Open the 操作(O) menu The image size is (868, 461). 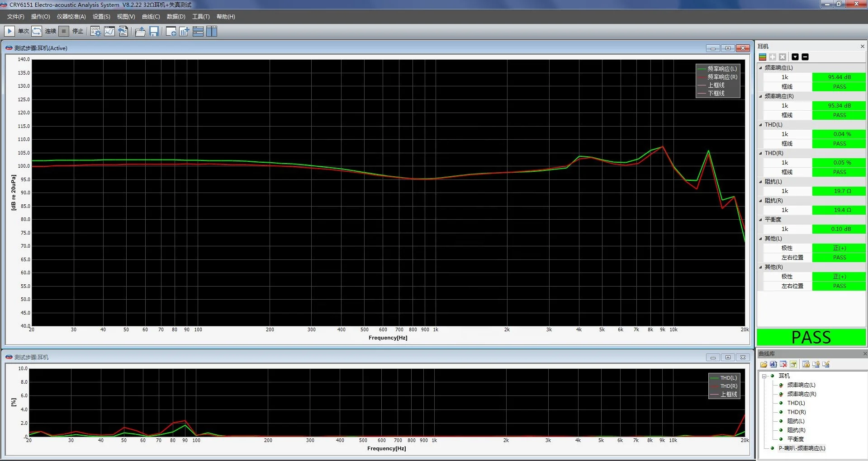coord(41,17)
